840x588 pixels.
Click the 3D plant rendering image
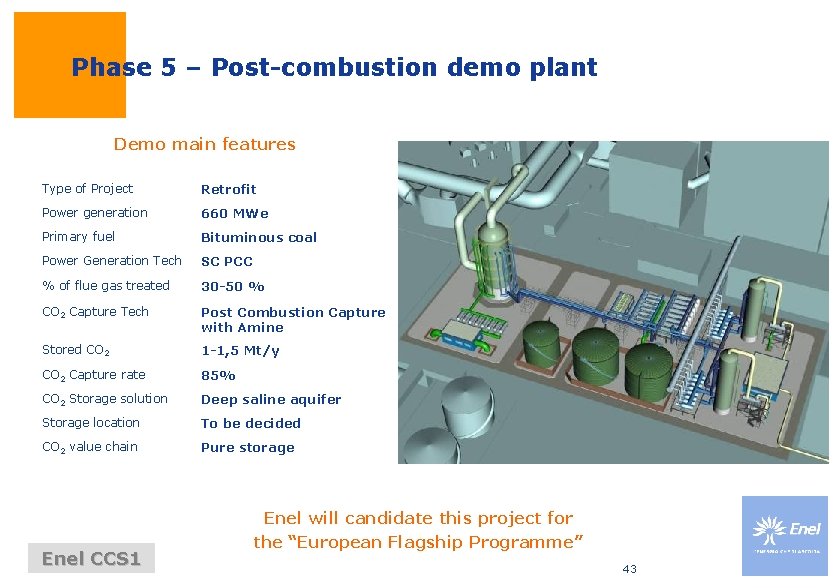[613, 302]
